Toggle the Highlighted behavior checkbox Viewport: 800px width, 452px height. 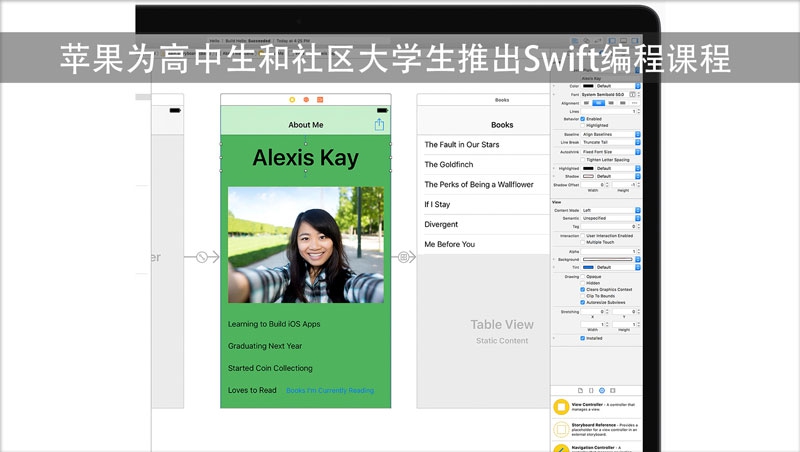(583, 125)
